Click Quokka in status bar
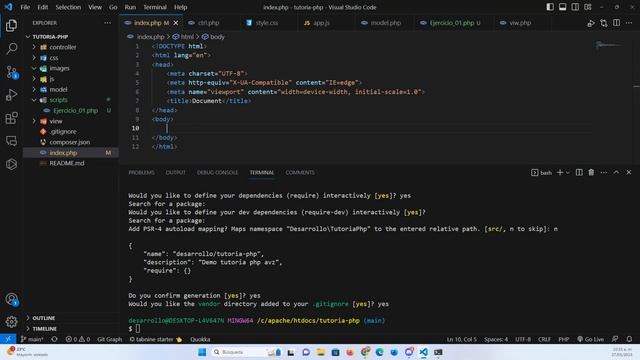The image size is (640, 360). pos(200,339)
